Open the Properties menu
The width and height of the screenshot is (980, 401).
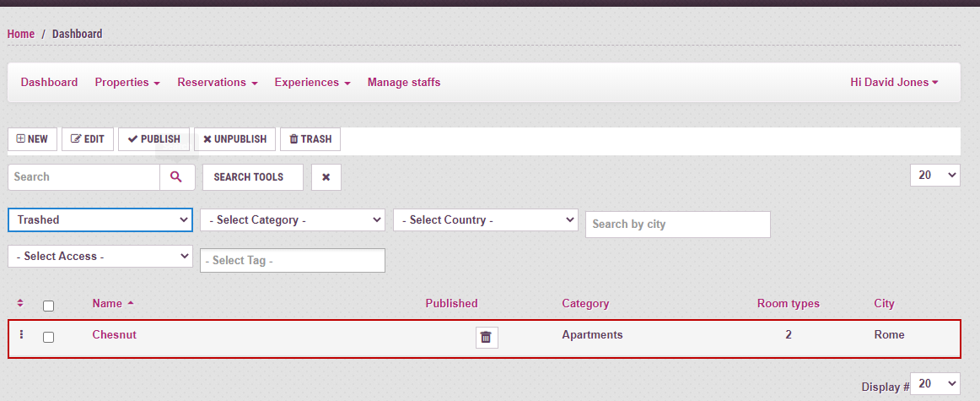tap(127, 83)
